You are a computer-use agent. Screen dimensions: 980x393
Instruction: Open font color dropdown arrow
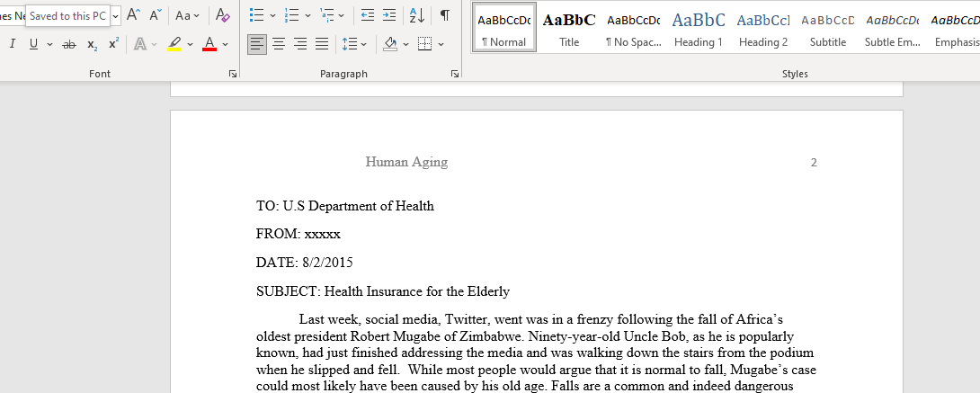225,44
